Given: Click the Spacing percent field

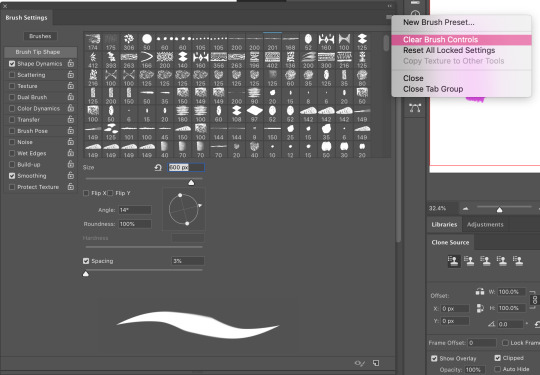Looking at the screenshot, I should 188,261.
